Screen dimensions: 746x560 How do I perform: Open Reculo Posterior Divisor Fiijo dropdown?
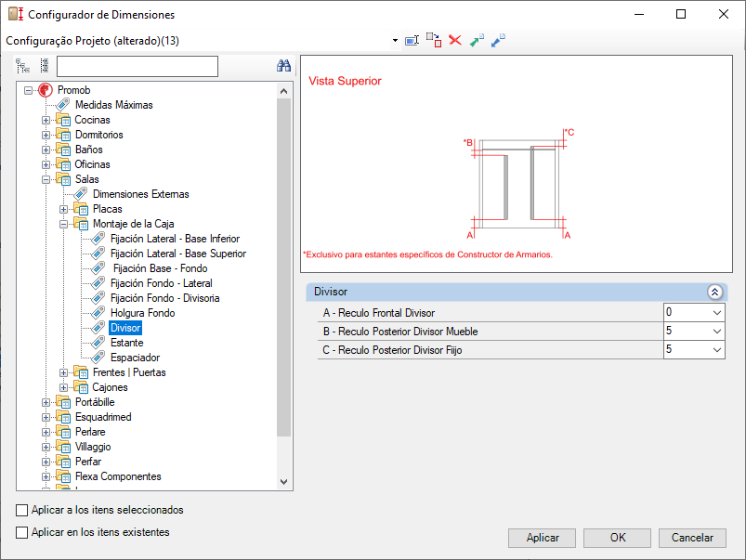(x=717, y=350)
